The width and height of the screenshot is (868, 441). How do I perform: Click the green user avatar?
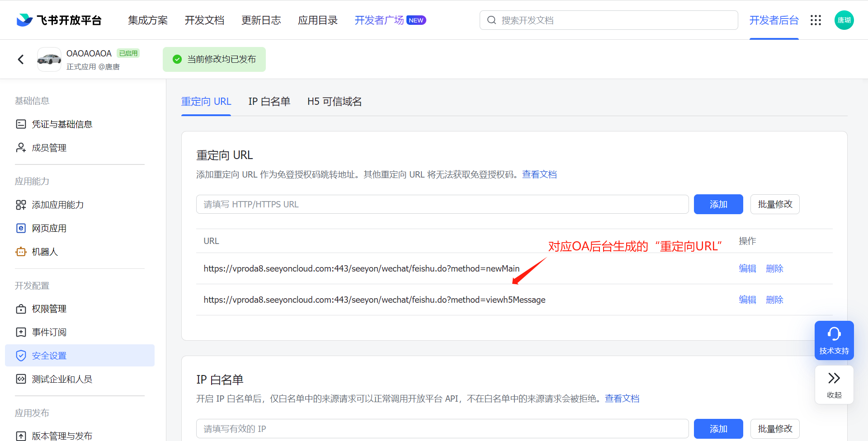(844, 20)
